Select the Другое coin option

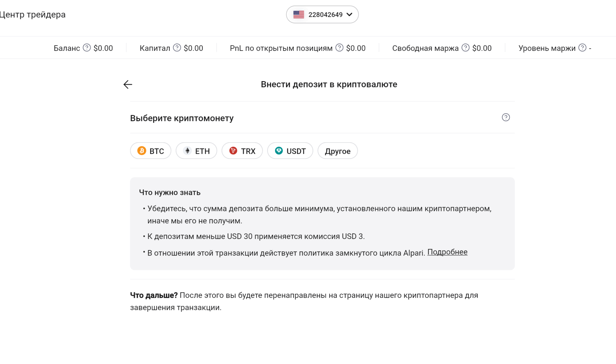pyautogui.click(x=337, y=151)
